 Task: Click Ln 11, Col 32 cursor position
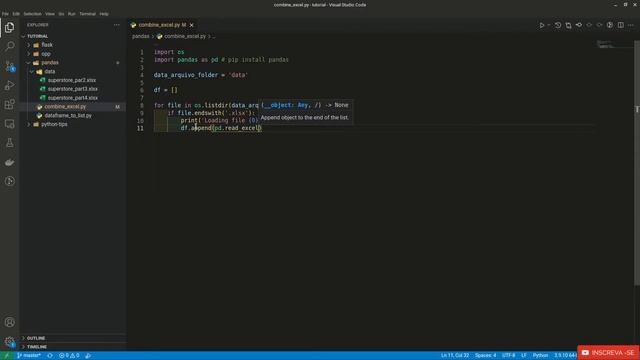coord(455,356)
